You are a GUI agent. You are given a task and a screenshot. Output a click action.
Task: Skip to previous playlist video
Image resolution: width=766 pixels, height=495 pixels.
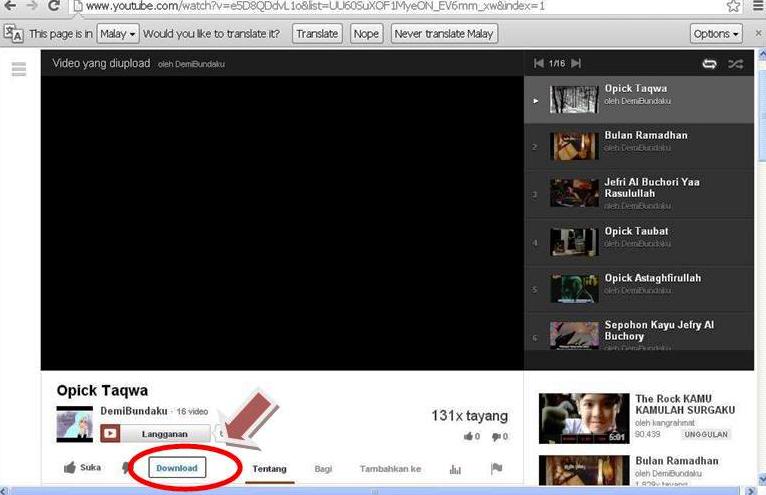(538, 64)
